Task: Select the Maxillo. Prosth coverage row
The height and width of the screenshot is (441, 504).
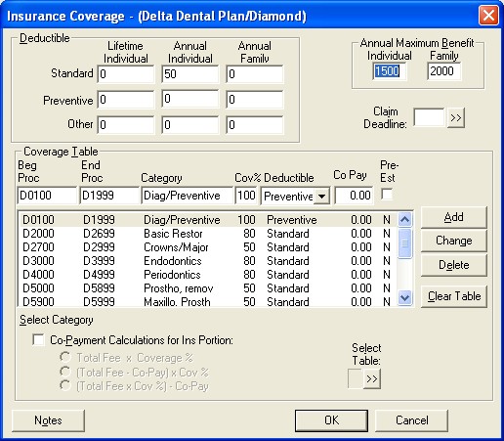Action: pos(208,301)
